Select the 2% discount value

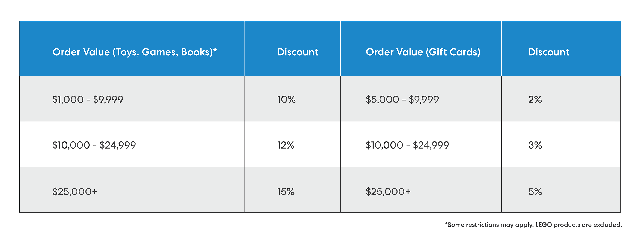(535, 100)
